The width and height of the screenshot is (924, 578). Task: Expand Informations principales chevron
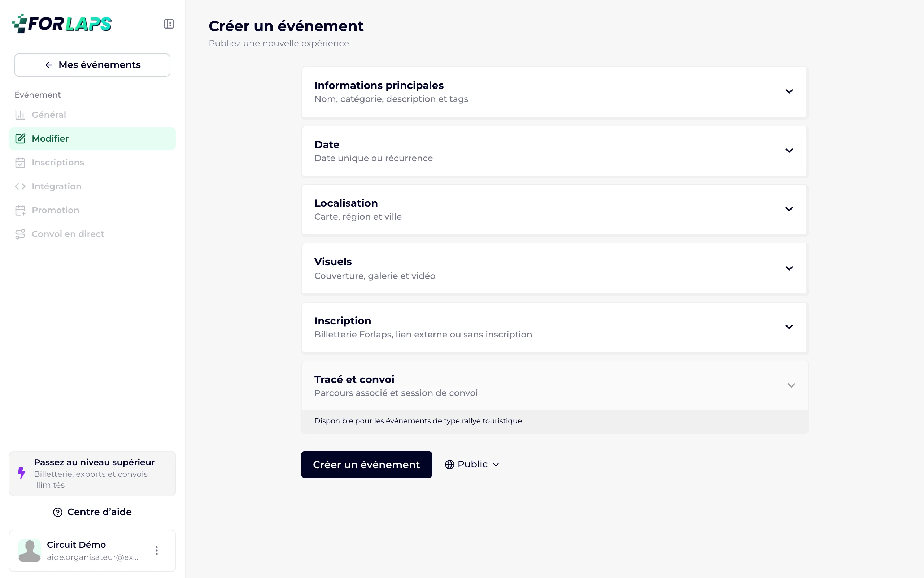[x=789, y=91]
